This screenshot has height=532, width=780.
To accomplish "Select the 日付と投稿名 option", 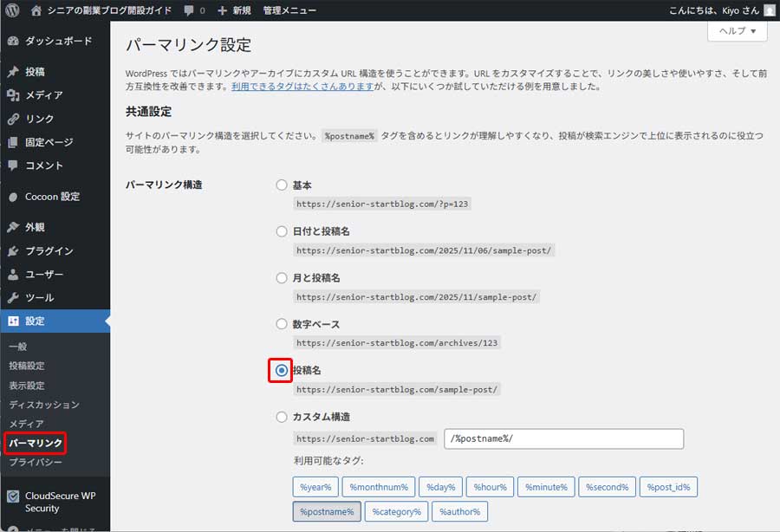I will [x=281, y=230].
